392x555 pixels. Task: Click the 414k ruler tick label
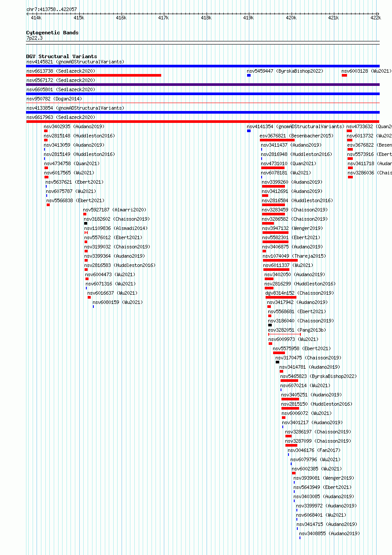click(x=36, y=18)
